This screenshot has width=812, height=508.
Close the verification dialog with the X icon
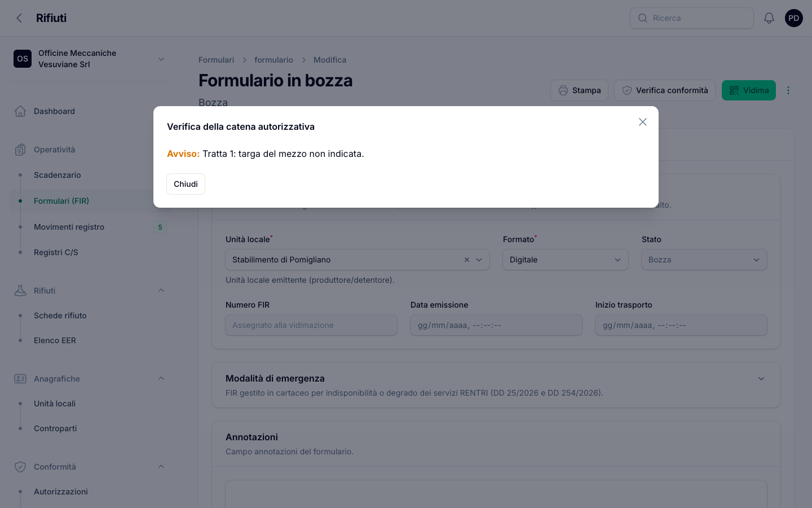click(x=642, y=122)
